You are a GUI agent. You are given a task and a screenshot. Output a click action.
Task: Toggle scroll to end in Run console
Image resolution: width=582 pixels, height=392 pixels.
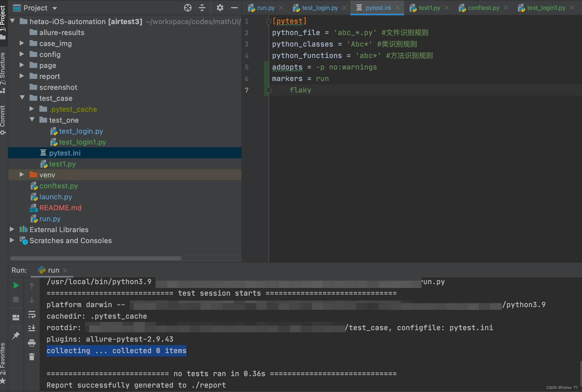[32, 328]
